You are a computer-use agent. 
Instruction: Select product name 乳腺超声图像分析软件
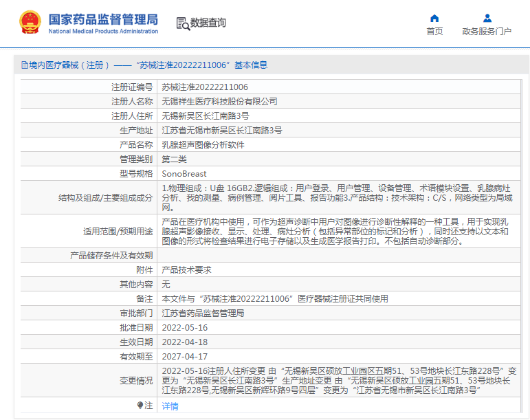(203, 145)
